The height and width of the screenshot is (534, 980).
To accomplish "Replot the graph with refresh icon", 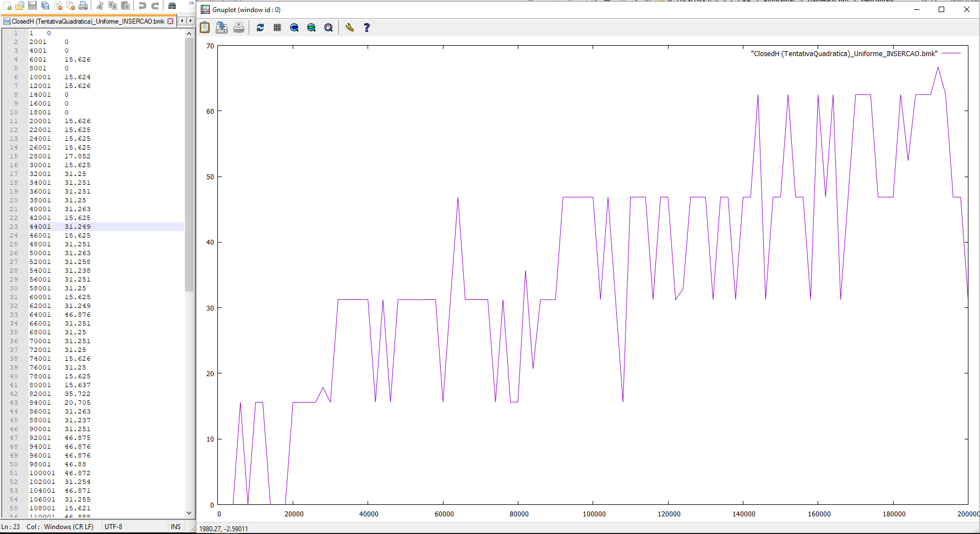I will 260,27.
